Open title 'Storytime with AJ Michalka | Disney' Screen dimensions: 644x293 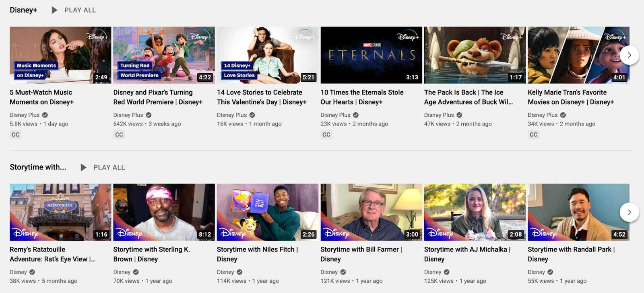(x=467, y=254)
